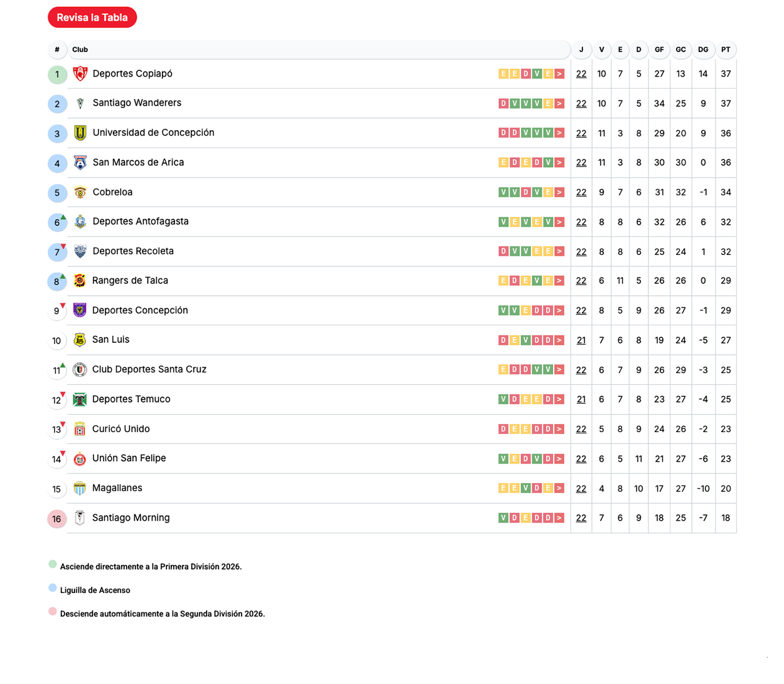Screen dimensions: 784x684
Task: Expand form arrow in Deportes Temuco row
Action: click(x=559, y=399)
